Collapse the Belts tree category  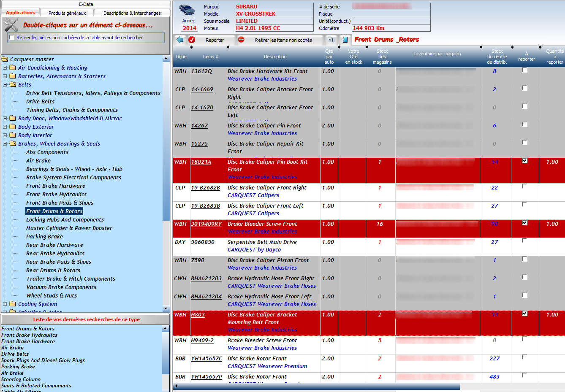tap(5, 85)
